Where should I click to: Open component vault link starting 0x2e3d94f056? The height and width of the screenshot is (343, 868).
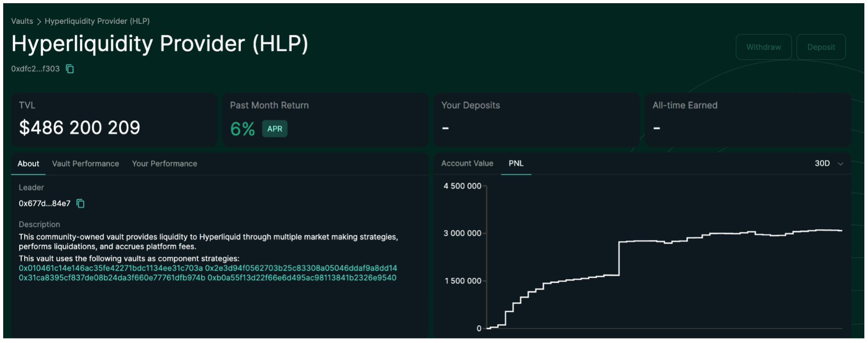tap(301, 268)
